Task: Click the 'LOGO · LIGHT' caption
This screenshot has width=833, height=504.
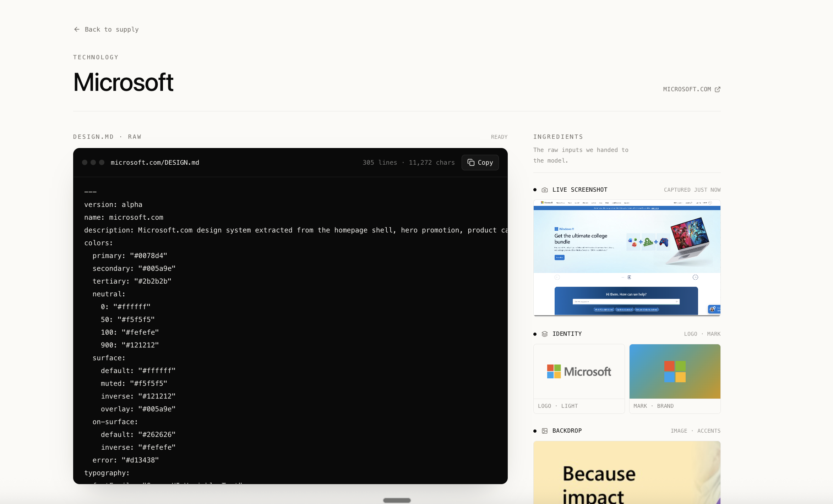Action: 558,406
